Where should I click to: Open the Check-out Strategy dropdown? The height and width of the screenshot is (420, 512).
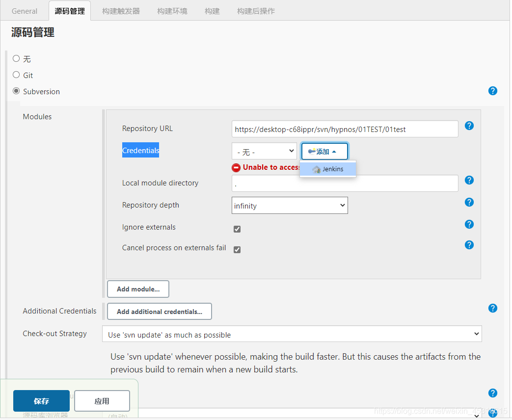(x=292, y=333)
